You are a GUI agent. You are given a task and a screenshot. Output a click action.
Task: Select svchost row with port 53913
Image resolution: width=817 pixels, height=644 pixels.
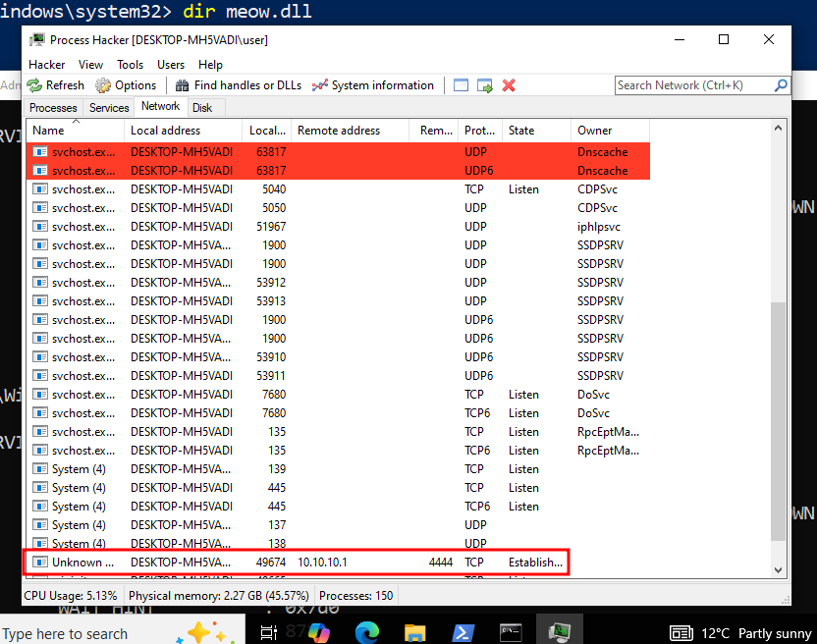pyautogui.click(x=338, y=301)
